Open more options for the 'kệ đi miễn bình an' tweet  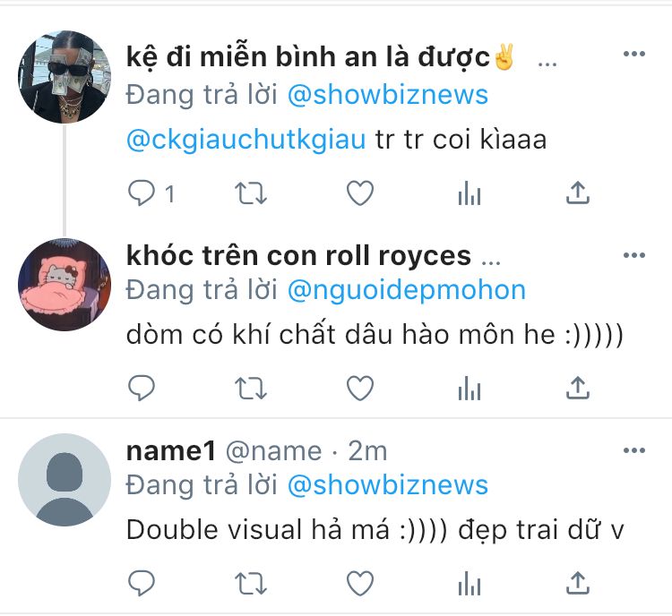pyautogui.click(x=633, y=54)
